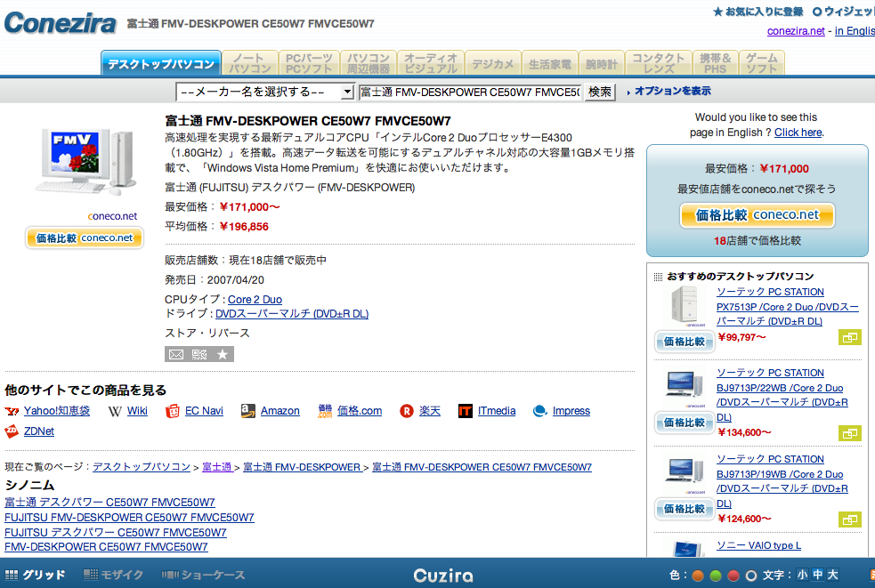Open the Amazon site icon
Screen dimensions: 875x588
coord(245,411)
